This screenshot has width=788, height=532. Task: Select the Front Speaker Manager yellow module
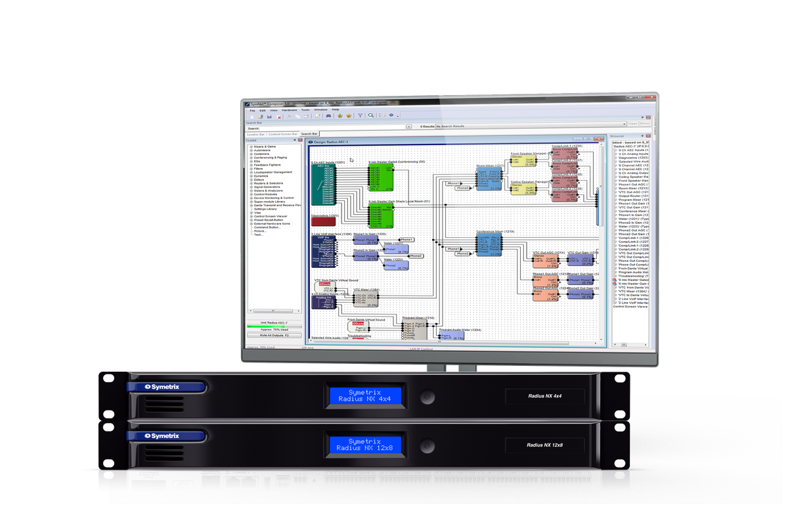(x=524, y=161)
